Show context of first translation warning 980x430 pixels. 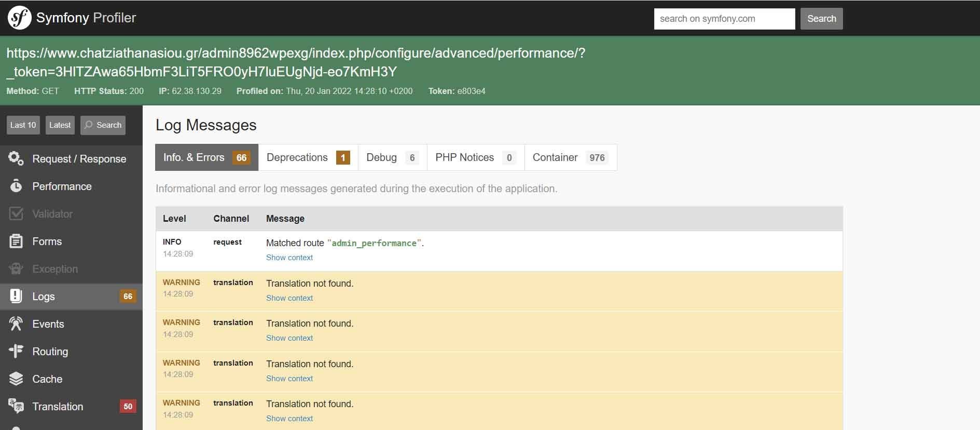[x=289, y=298]
